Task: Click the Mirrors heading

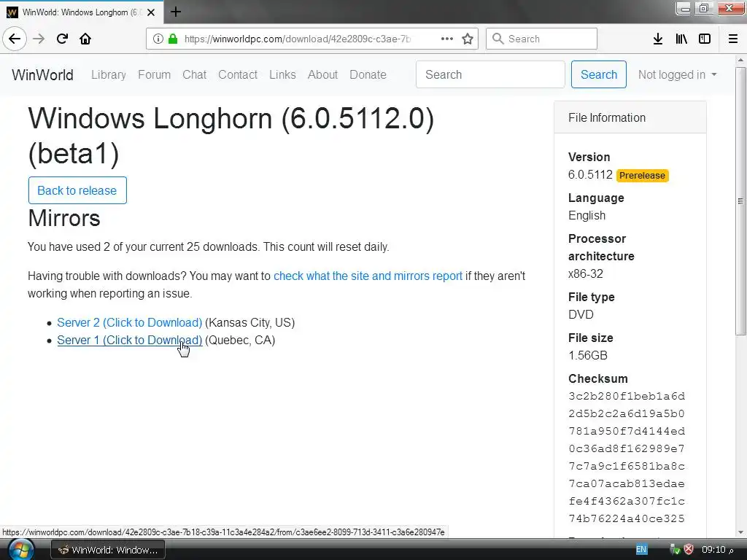Action: tap(64, 218)
